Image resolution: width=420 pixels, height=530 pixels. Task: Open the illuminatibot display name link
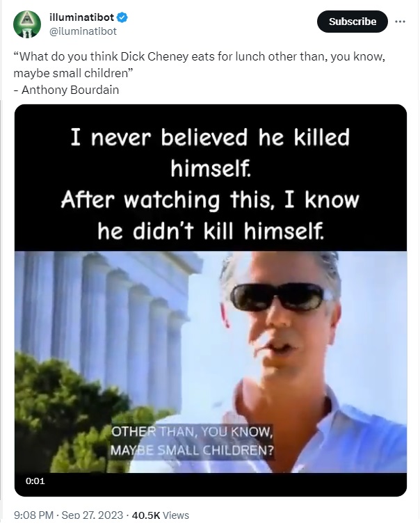pyautogui.click(x=81, y=17)
